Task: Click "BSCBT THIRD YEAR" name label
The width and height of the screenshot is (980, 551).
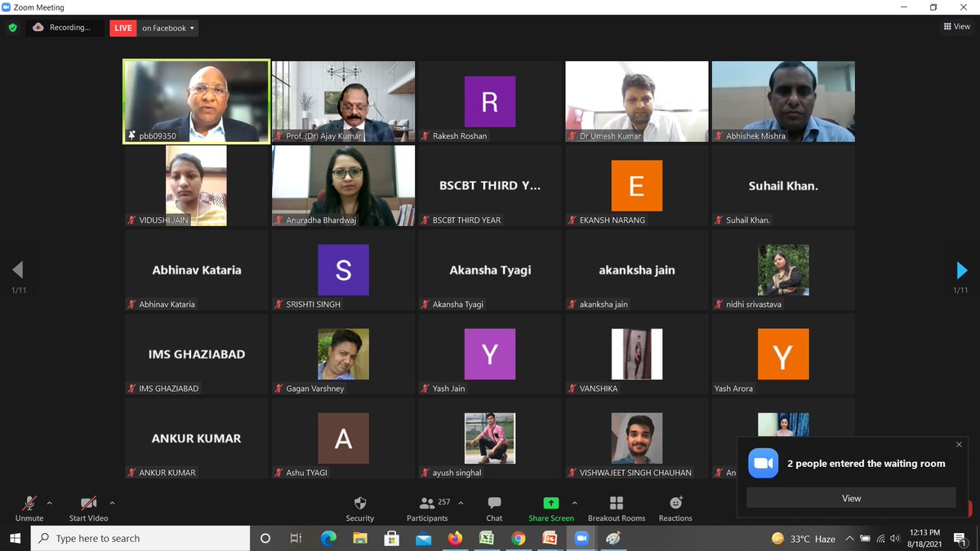Action: coord(466,220)
